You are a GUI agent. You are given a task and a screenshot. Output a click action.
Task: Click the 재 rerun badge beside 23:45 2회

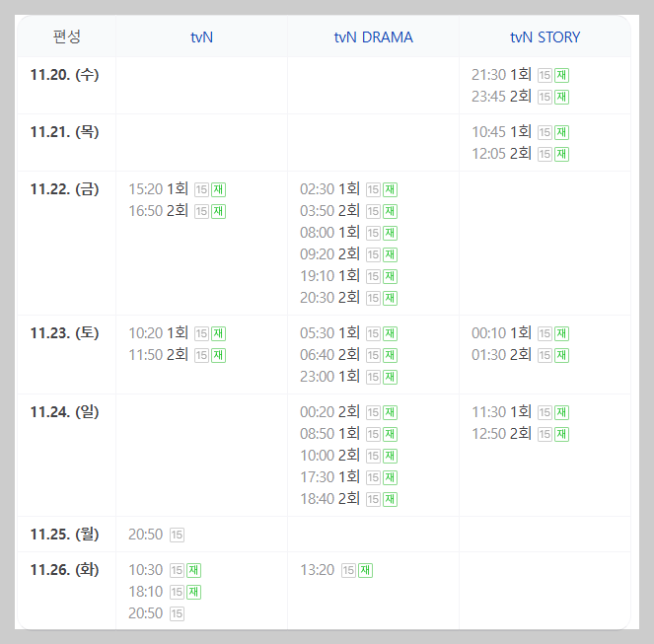(561, 98)
